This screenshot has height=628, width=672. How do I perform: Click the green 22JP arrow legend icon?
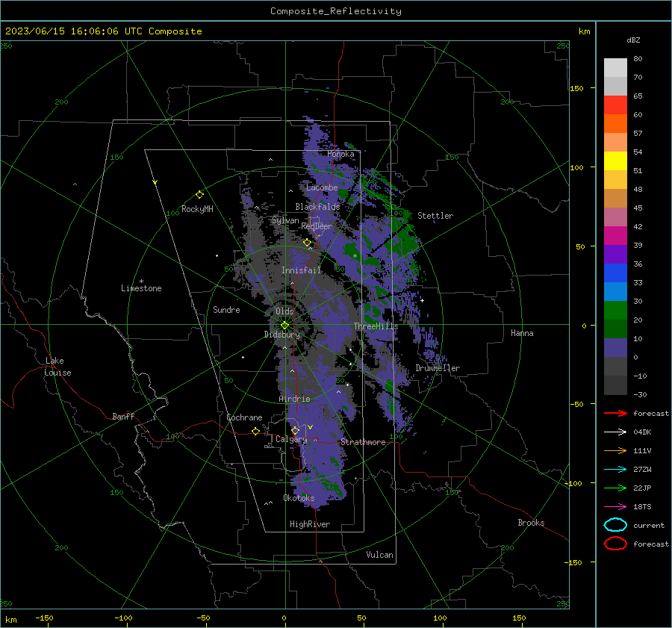point(615,488)
